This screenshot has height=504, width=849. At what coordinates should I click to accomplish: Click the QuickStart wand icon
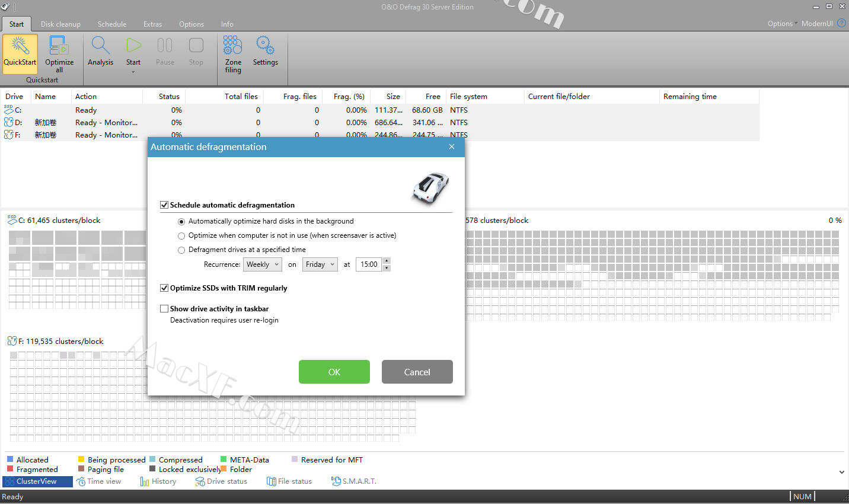click(x=20, y=46)
